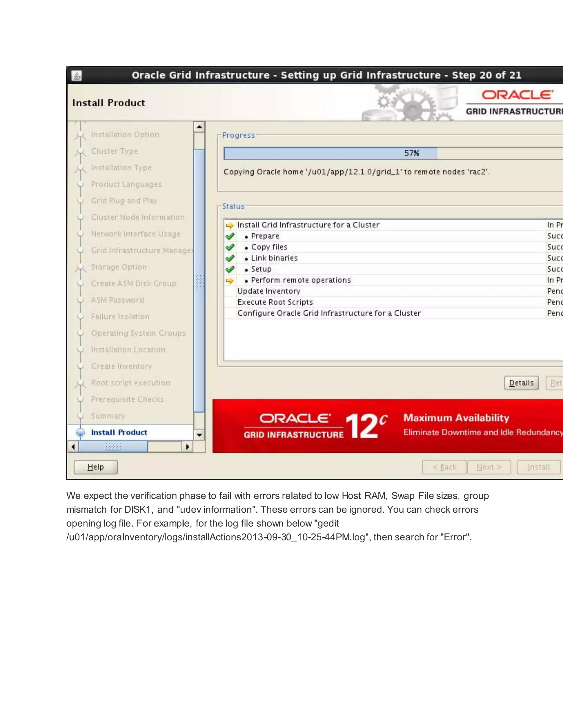The width and height of the screenshot is (563, 728).
Task: Click the green checkmark beside Prepare
Action: [230, 236]
